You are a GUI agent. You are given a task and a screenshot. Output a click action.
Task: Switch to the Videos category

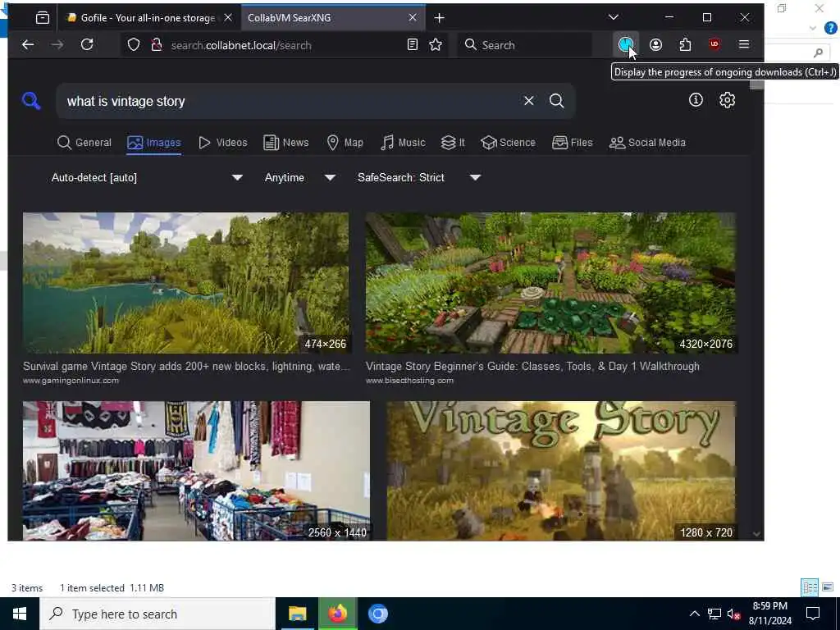click(x=222, y=143)
